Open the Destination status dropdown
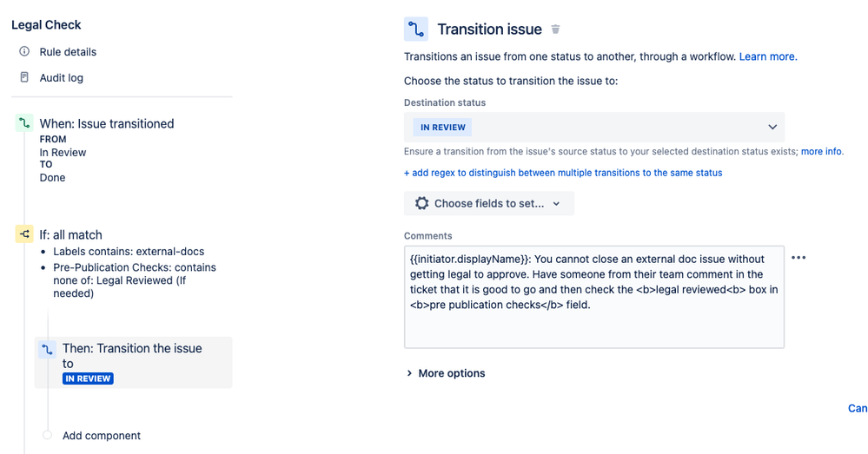 pyautogui.click(x=594, y=128)
